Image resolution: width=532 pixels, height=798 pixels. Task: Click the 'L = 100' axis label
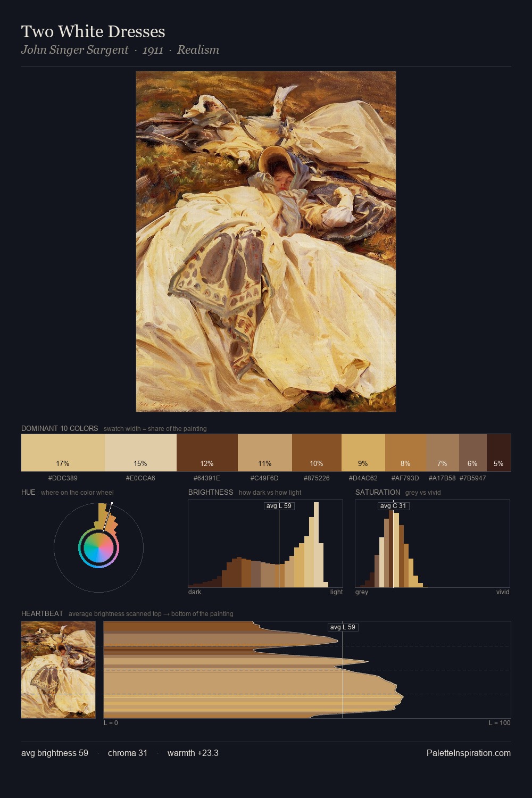[x=500, y=723]
